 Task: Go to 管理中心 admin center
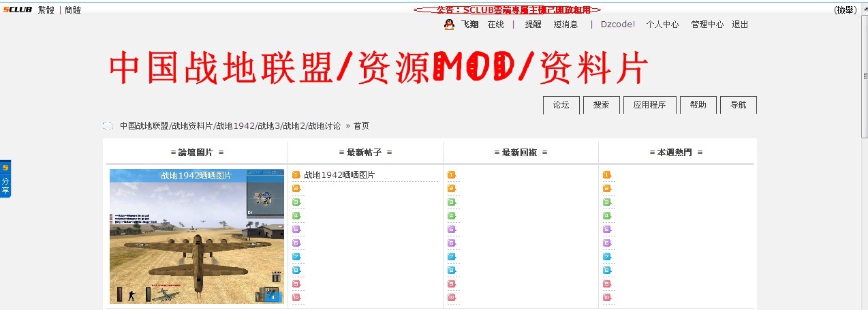[707, 25]
